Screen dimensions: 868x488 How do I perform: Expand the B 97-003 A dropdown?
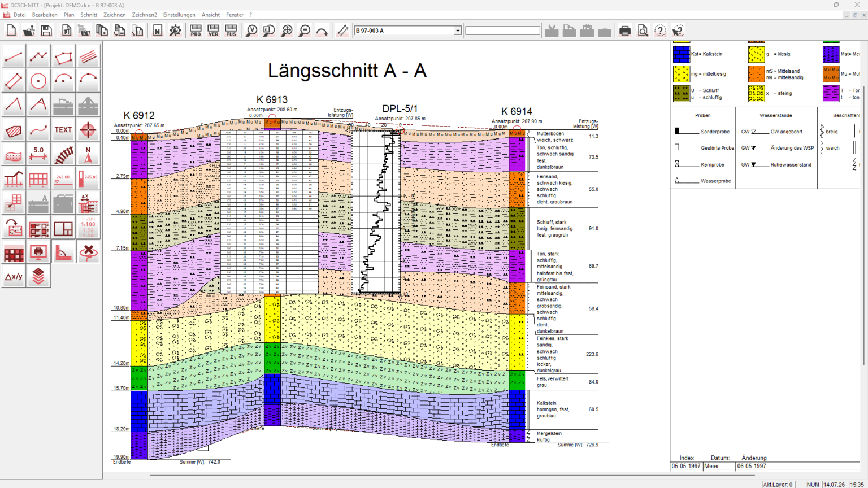(458, 30)
